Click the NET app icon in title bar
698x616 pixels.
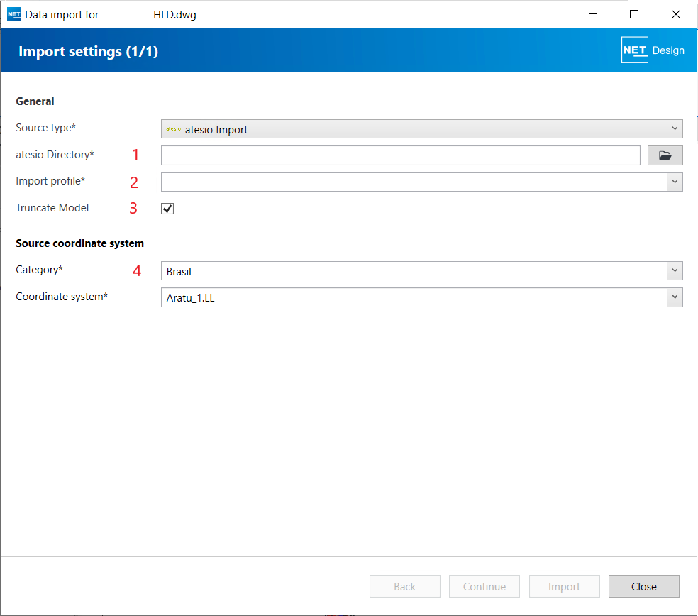tap(14, 14)
